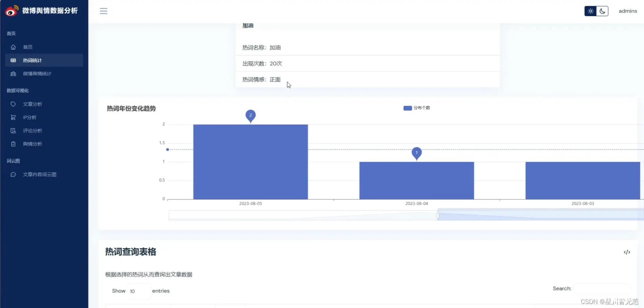The width and height of the screenshot is (644, 308).
Task: Switch to light theme sun icon
Action: click(591, 11)
